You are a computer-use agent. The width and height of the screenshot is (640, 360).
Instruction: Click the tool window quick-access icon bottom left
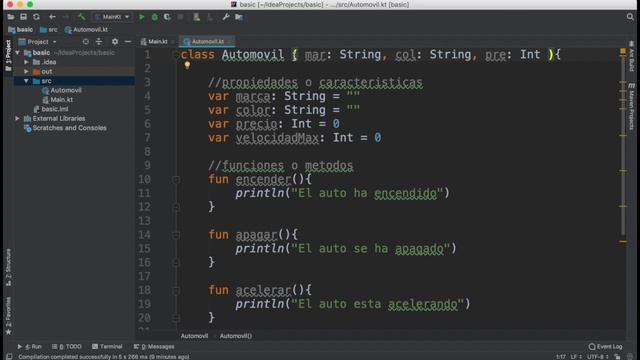(9, 357)
